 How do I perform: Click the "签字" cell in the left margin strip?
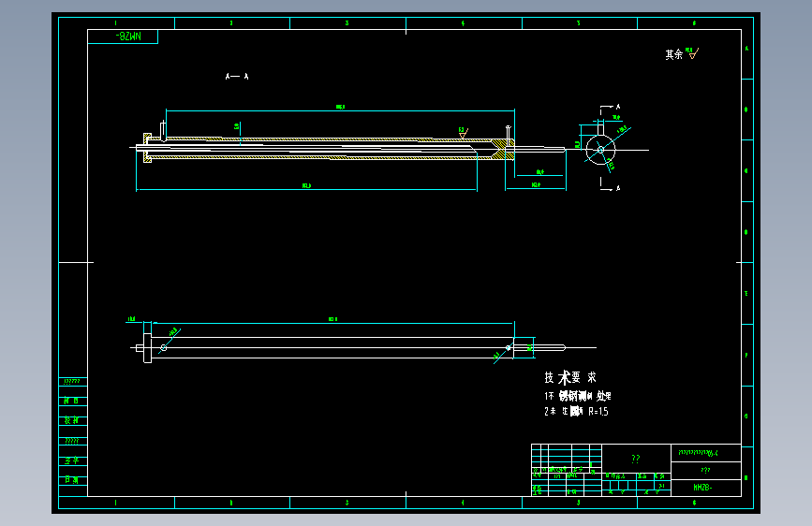(72, 460)
